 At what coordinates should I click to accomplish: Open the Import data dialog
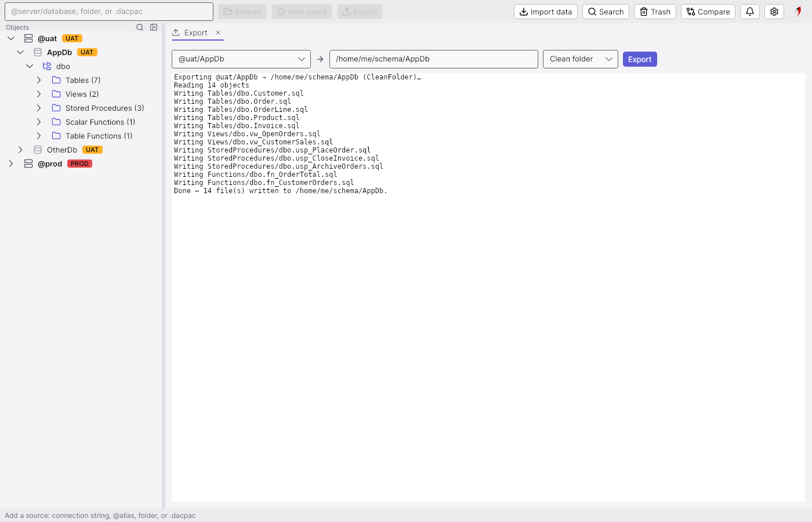546,12
